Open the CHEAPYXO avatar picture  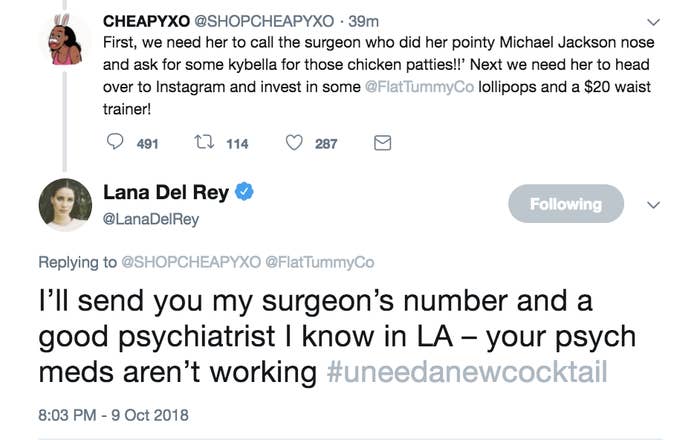click(64, 40)
